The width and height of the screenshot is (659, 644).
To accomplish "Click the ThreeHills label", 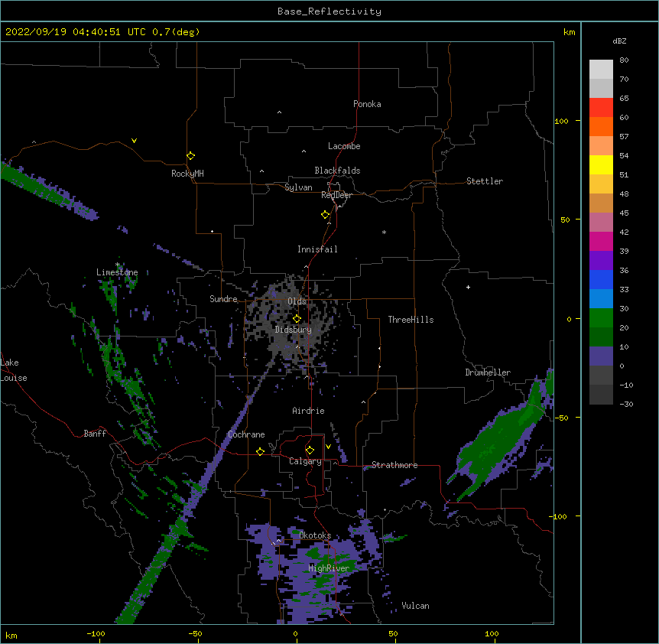I will [x=411, y=320].
